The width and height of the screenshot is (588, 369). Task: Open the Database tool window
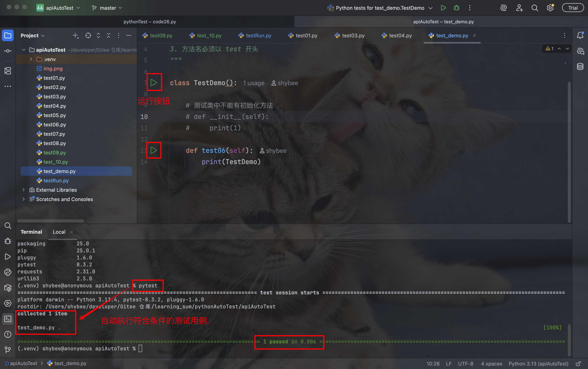click(x=580, y=66)
